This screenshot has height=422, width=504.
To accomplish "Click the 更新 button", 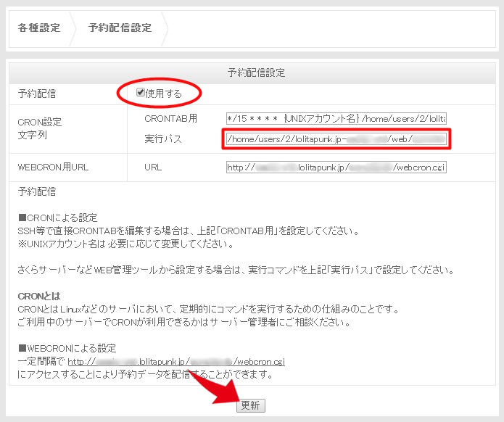I will click(x=251, y=405).
